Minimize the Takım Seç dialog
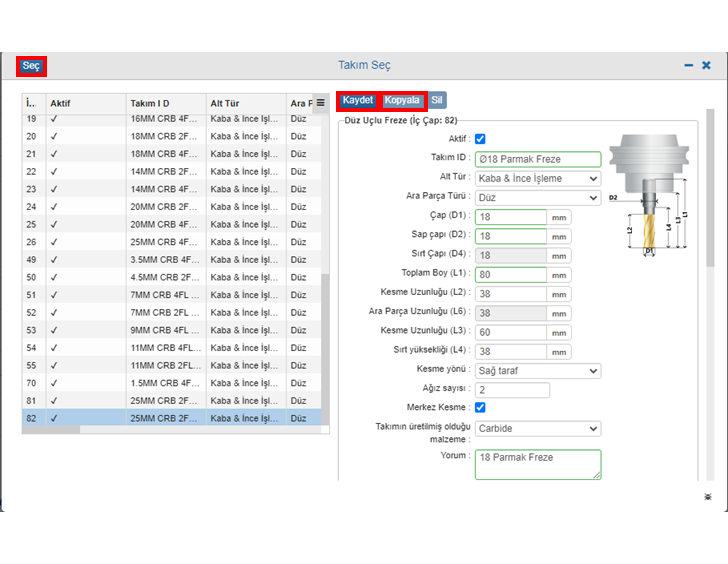 point(688,65)
